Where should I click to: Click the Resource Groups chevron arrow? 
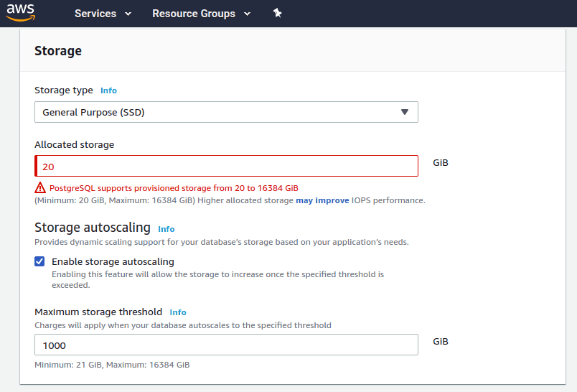[247, 14]
